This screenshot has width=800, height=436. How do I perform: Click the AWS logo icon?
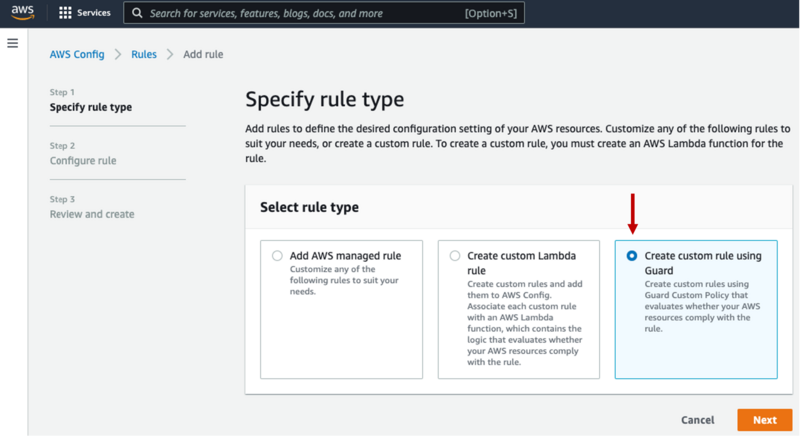click(x=23, y=14)
